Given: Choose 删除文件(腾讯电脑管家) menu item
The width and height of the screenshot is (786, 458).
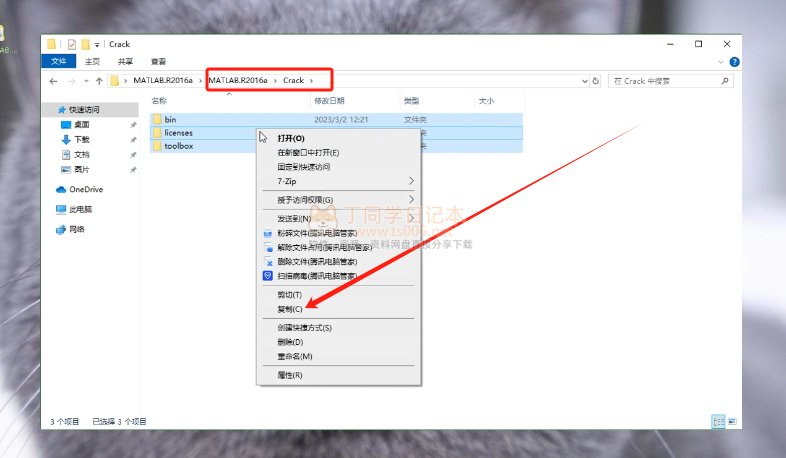Looking at the screenshot, I should point(339,262).
